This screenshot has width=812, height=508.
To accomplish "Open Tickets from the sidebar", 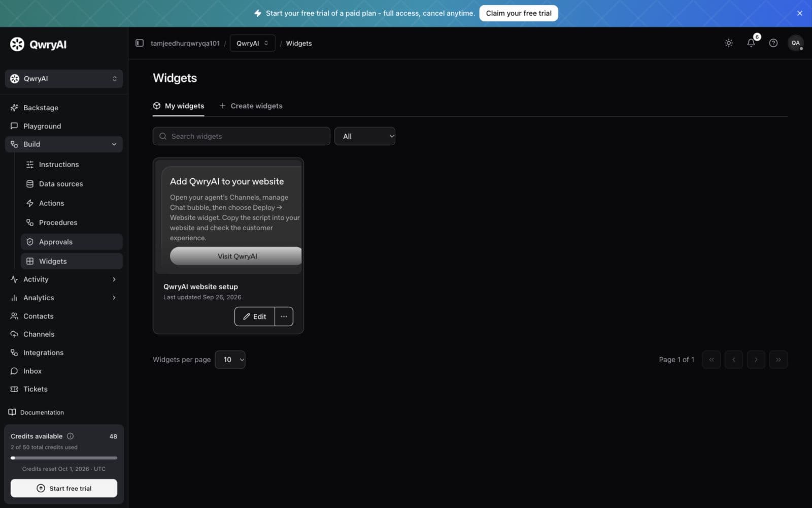I will point(64,389).
